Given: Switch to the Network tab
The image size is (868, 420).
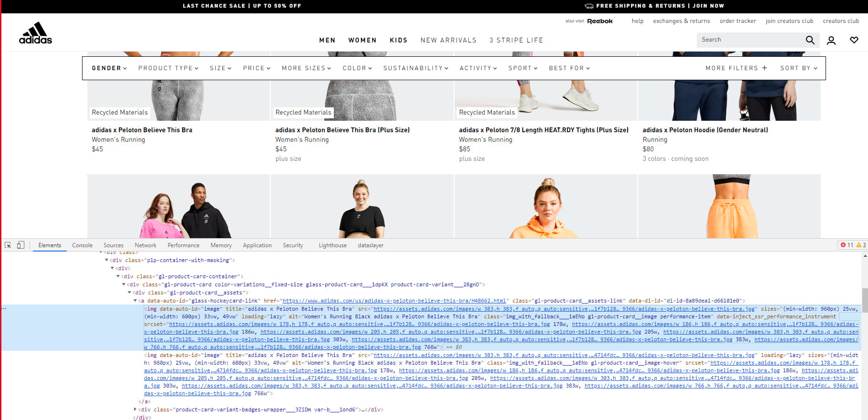Looking at the screenshot, I should (145, 245).
